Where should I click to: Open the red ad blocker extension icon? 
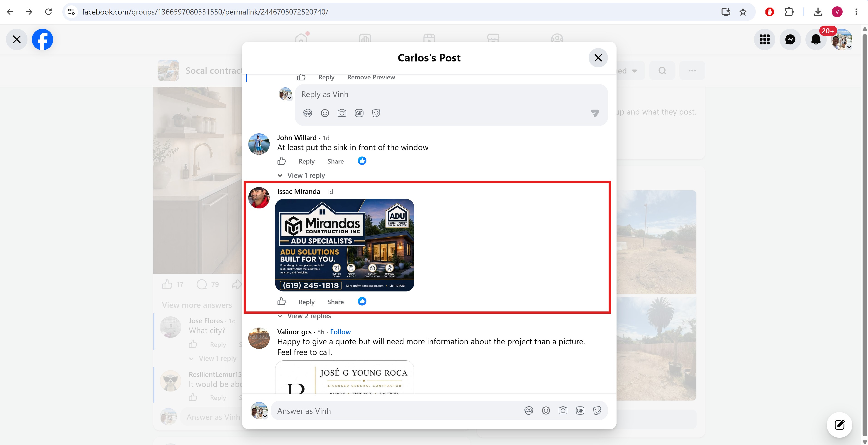pos(770,12)
